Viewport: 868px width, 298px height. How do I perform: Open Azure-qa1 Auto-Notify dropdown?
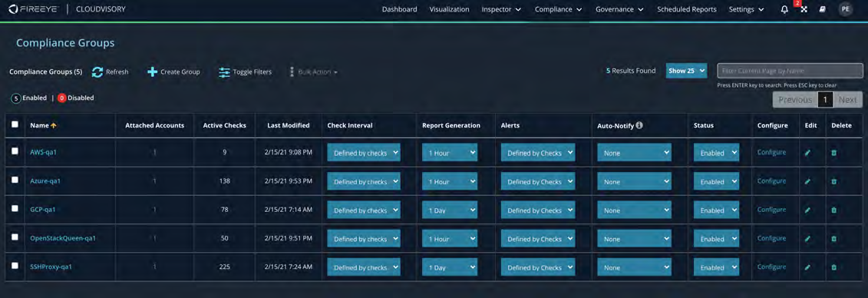(x=634, y=182)
